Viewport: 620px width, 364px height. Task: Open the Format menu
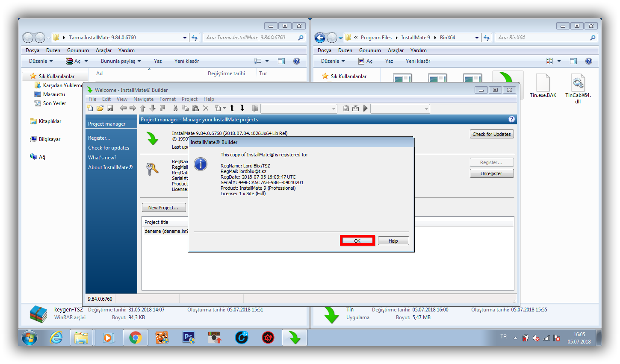coord(168,99)
